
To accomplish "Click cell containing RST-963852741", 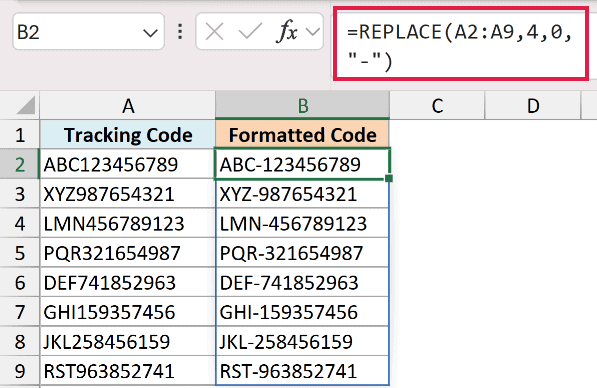I will [303, 371].
